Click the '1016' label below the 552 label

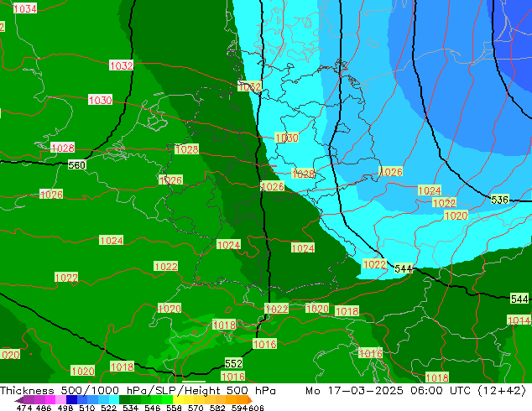(232, 377)
